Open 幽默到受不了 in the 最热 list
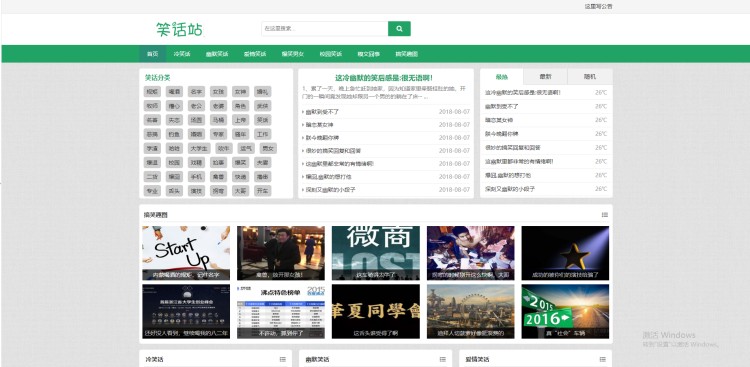This screenshot has width=750, height=367. tap(501, 106)
